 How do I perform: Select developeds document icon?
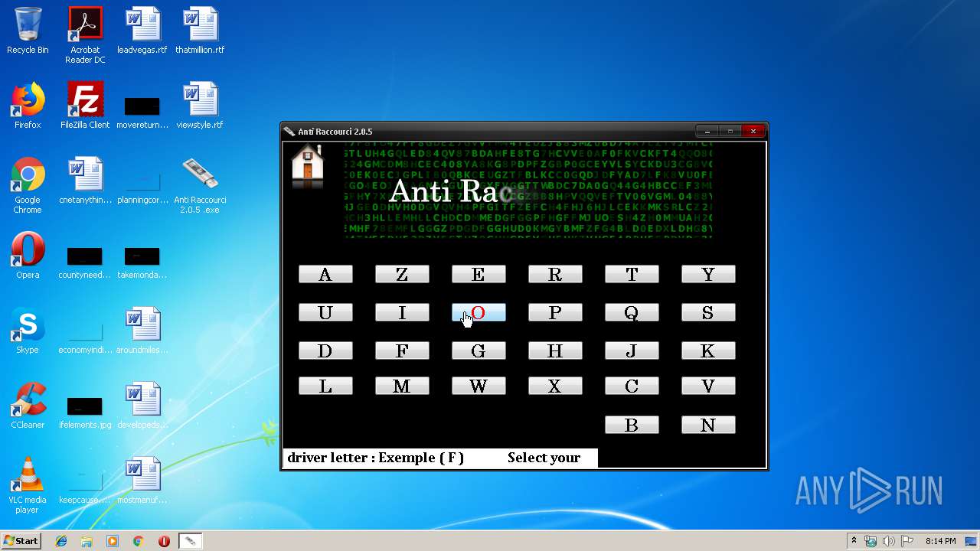[x=142, y=406]
